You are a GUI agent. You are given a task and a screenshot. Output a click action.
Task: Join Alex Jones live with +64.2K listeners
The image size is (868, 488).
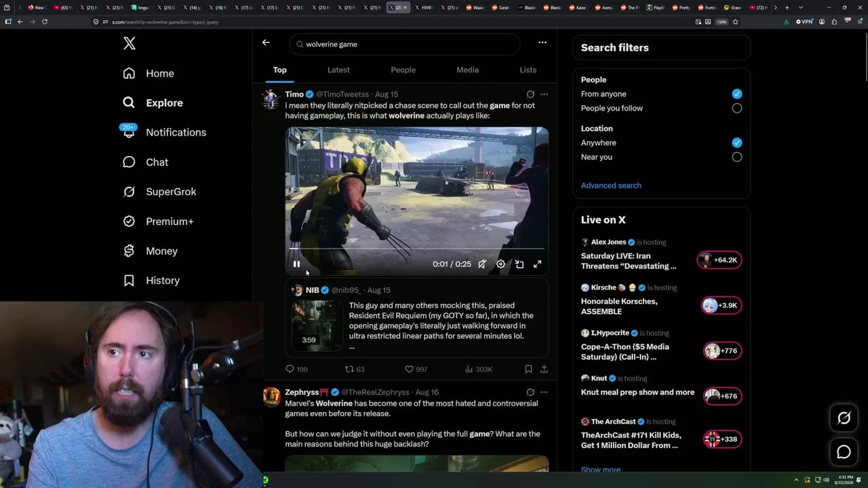719,260
